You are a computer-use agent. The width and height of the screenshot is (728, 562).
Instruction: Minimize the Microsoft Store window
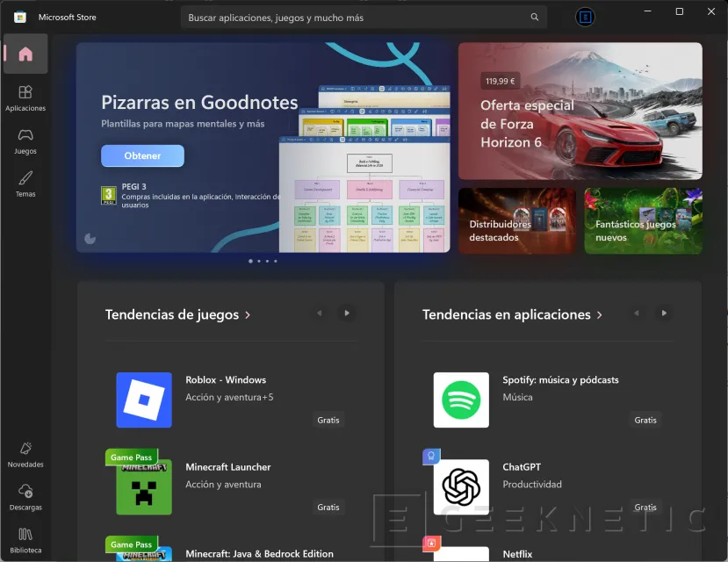tap(648, 11)
